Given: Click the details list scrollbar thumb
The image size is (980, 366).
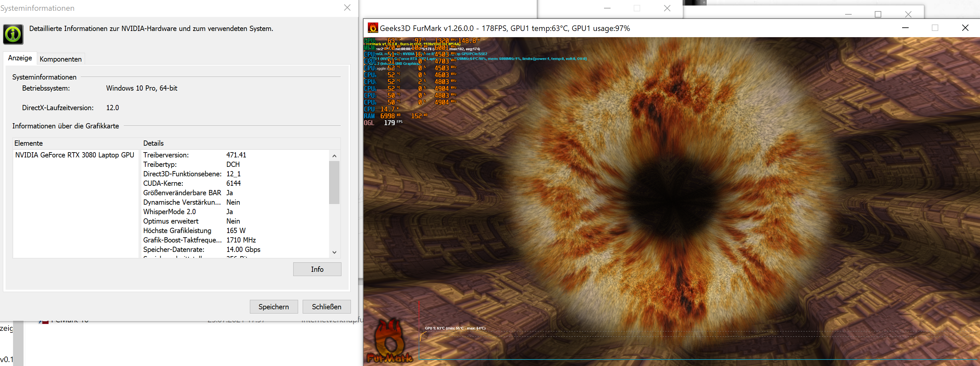Looking at the screenshot, I should click(x=334, y=183).
